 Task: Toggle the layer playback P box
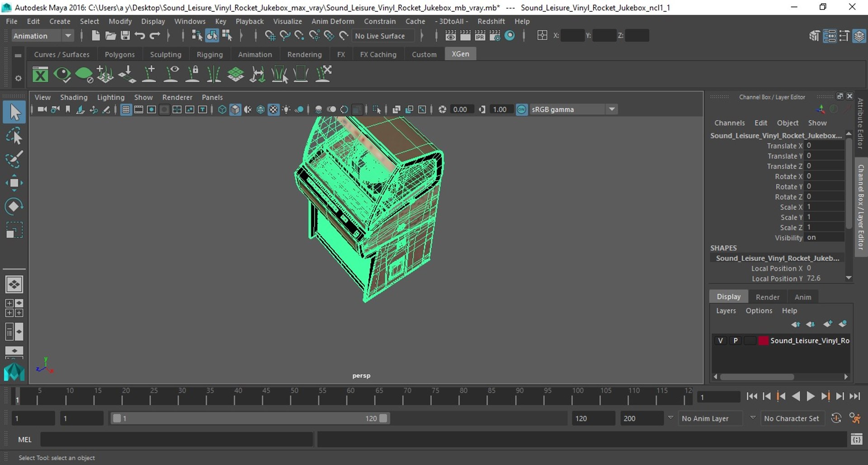tap(736, 341)
